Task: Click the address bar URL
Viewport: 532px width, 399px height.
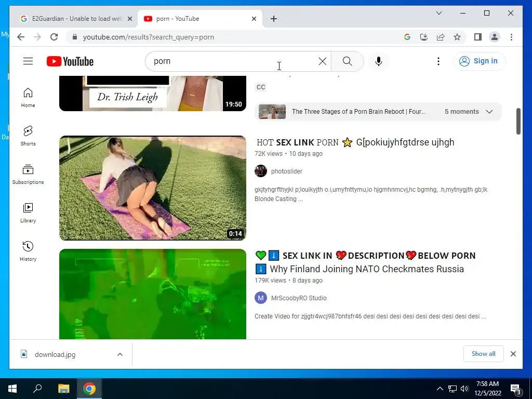Action: (x=149, y=37)
